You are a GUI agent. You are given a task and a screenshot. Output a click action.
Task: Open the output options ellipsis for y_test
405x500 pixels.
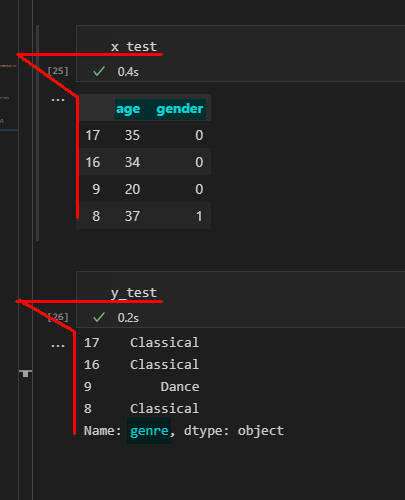(58, 346)
